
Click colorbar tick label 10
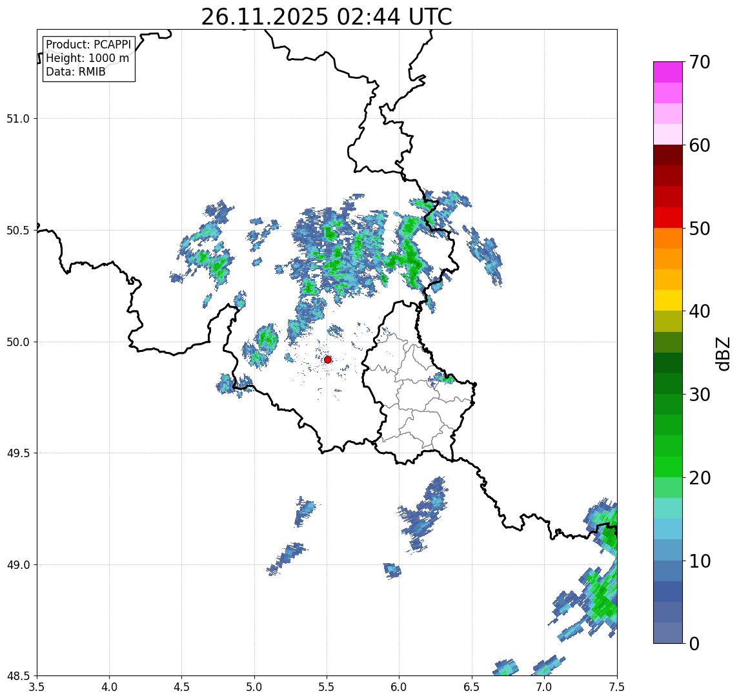click(x=700, y=561)
